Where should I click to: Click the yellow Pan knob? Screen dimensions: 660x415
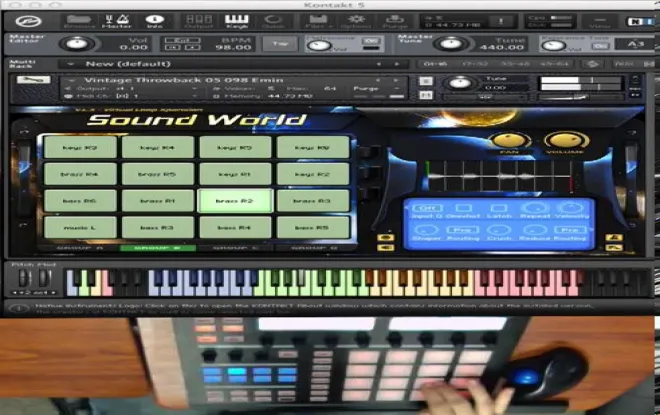[509, 141]
